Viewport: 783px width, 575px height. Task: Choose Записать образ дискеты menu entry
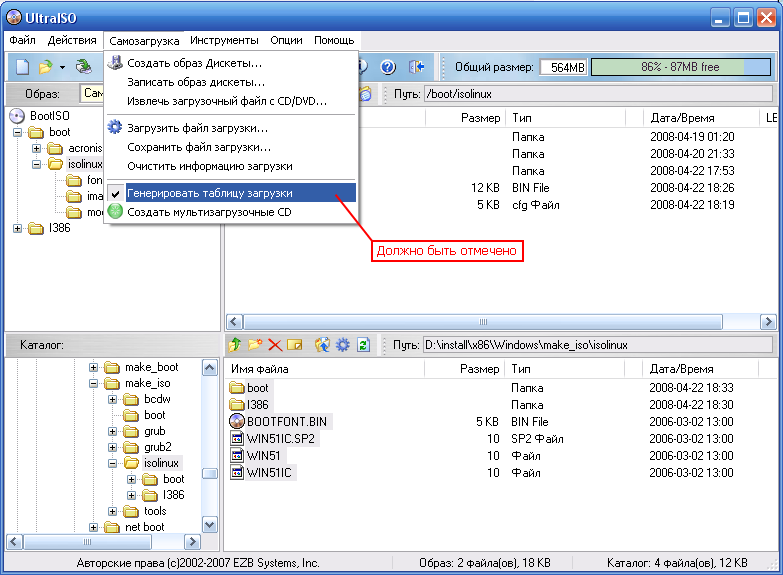click(231, 82)
